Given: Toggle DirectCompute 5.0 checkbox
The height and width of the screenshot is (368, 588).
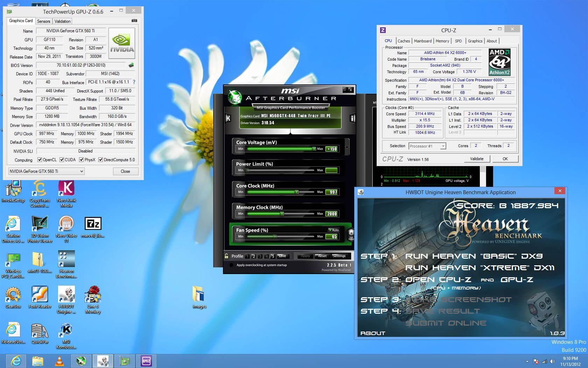Looking at the screenshot, I should [x=101, y=160].
